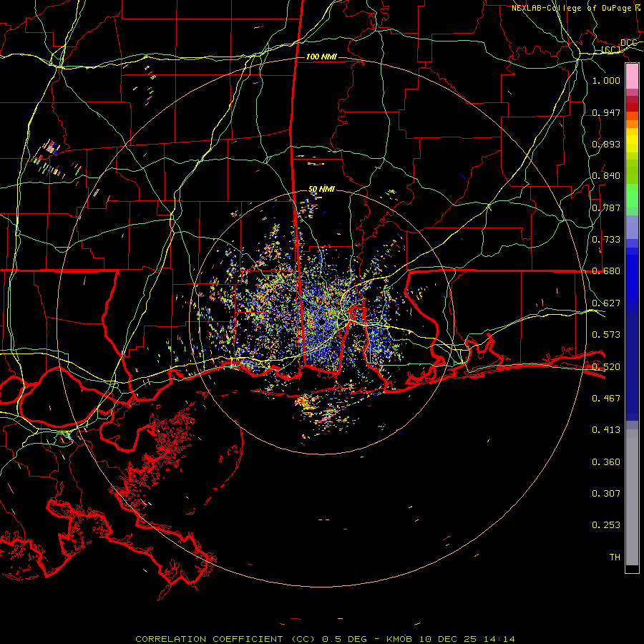Click the 0.307 color scale value
This screenshot has height=644, width=644.
pos(606,494)
